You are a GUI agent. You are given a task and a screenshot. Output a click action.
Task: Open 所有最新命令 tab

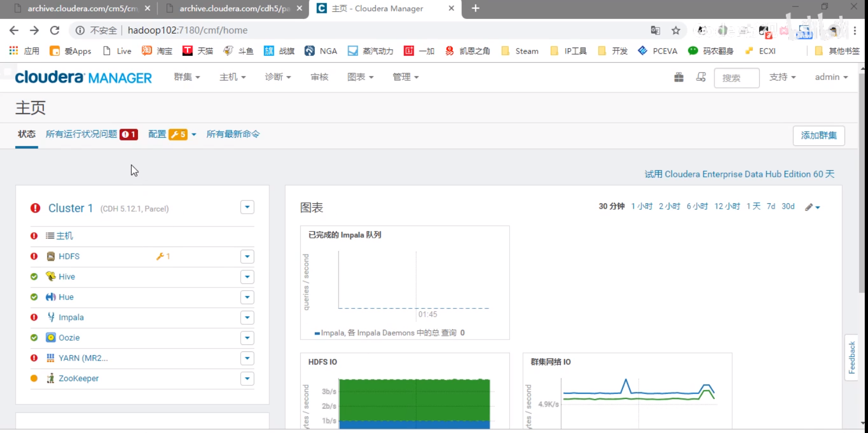point(233,134)
